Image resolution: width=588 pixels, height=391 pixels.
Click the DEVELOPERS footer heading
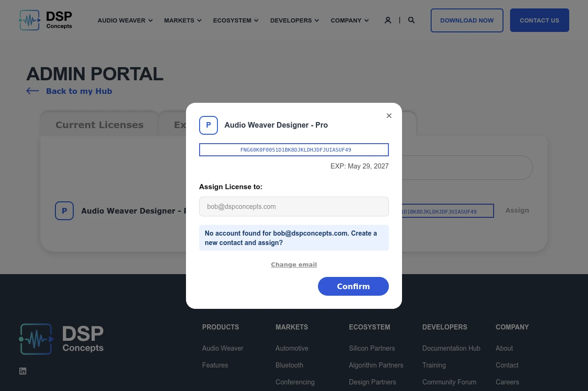click(445, 327)
